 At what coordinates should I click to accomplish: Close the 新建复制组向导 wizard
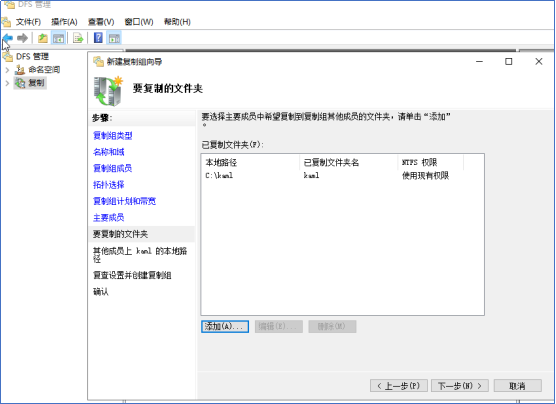pyautogui.click(x=539, y=62)
